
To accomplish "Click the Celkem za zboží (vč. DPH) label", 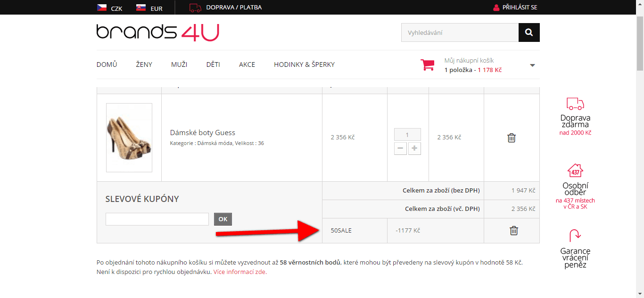I will (x=442, y=209).
